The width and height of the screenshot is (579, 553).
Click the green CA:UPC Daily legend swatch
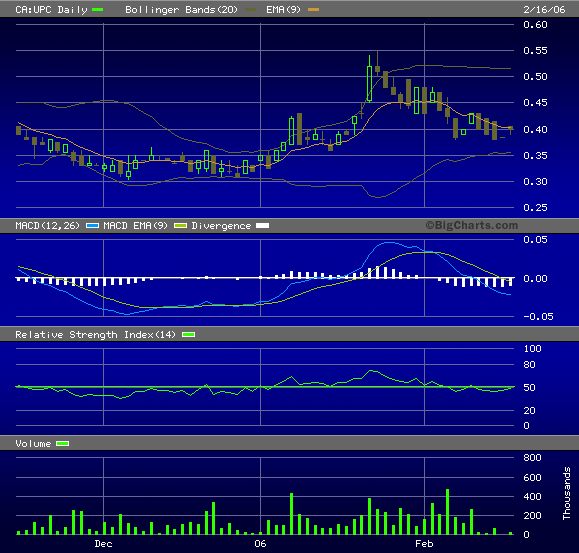click(98, 10)
